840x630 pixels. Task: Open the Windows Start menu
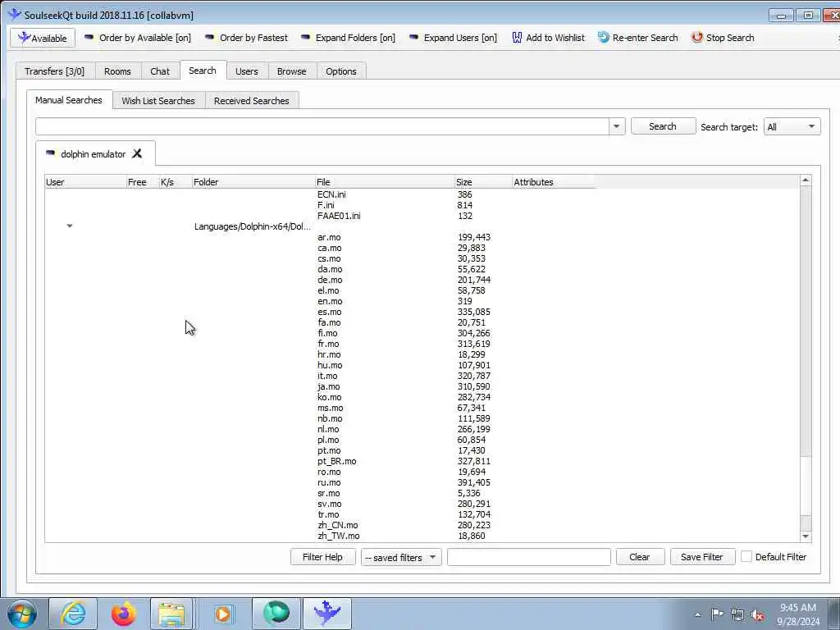[x=22, y=614]
